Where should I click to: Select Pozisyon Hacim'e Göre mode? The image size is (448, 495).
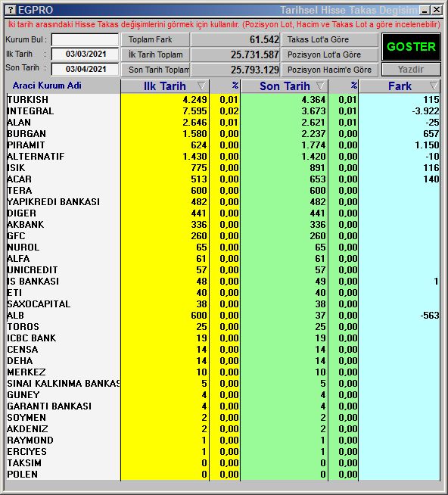click(330, 70)
